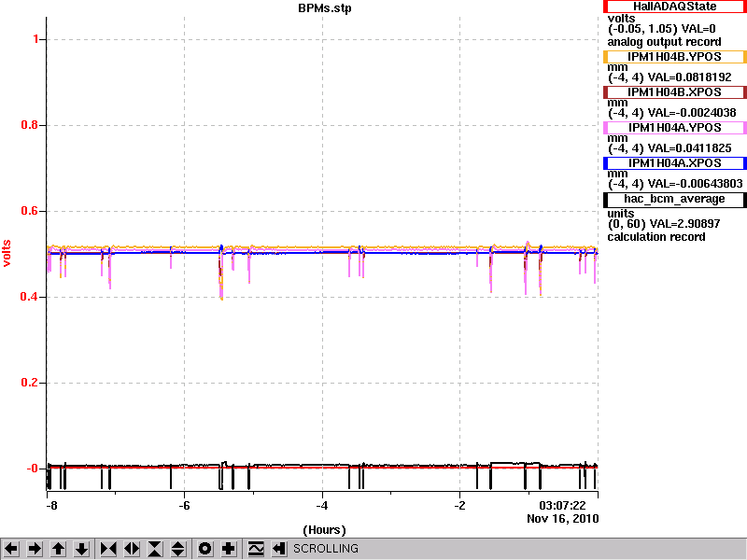Click the VAL=-0.0024038 reading

692,113
